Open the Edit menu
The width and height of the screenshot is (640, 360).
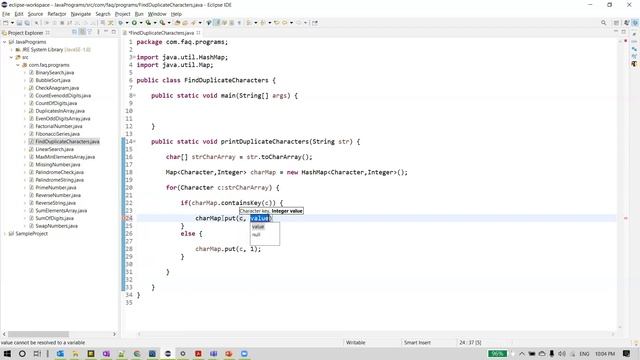[x=19, y=14]
